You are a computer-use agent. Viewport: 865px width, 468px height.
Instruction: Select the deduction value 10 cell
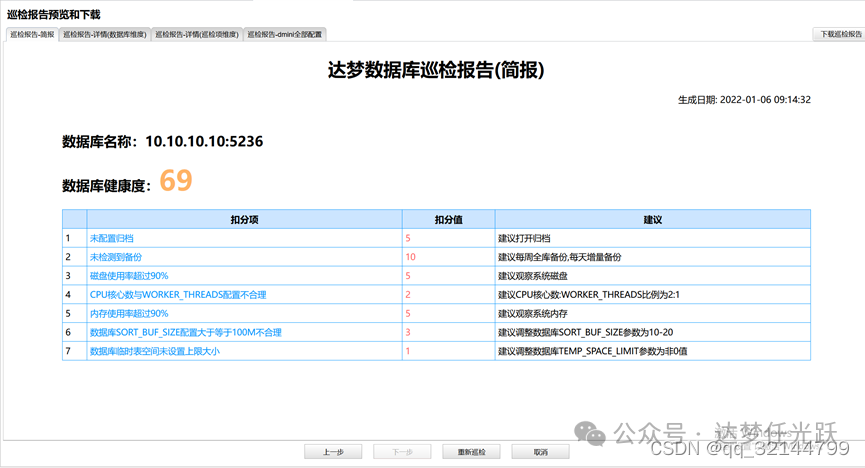point(448,257)
